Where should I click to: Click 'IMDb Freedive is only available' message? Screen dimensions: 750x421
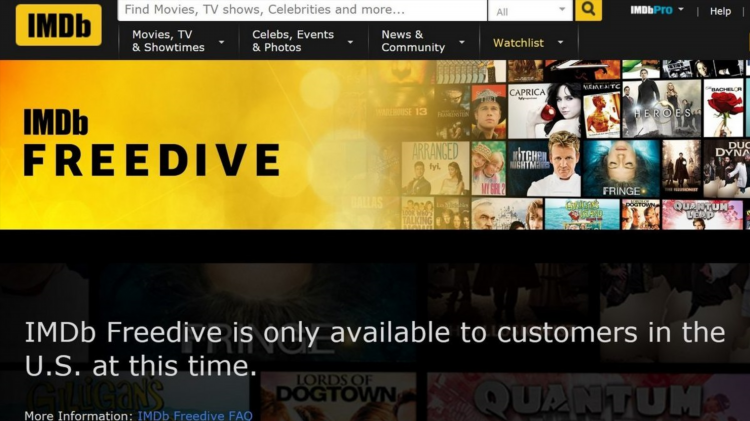(x=375, y=349)
